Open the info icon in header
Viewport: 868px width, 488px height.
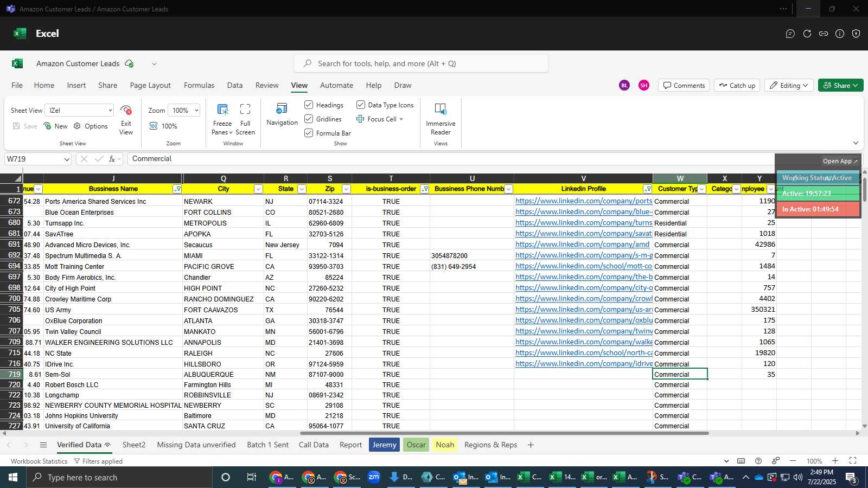(840, 34)
